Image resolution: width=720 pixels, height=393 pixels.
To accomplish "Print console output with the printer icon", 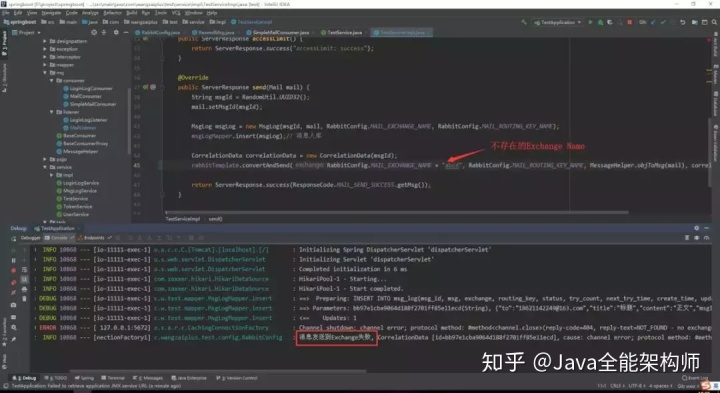I will 24,289.
